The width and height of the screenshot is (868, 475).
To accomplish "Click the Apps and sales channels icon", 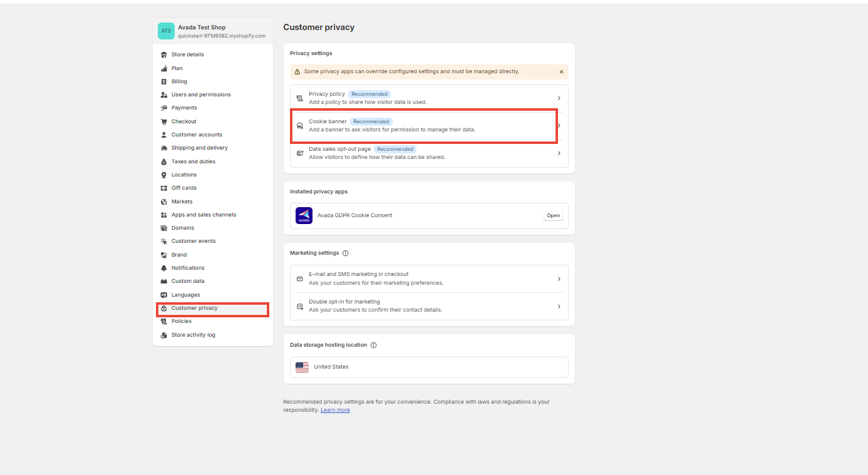I will coord(164,215).
